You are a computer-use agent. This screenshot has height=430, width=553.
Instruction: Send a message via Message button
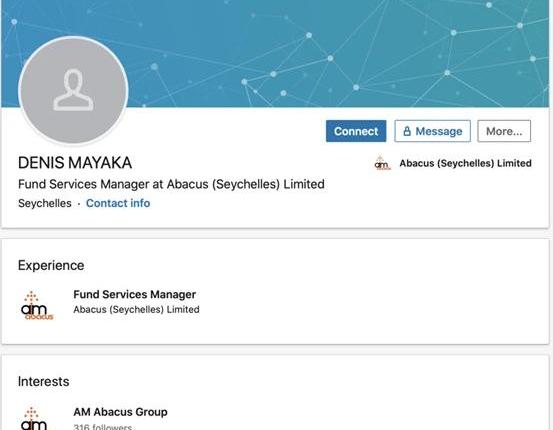(432, 131)
